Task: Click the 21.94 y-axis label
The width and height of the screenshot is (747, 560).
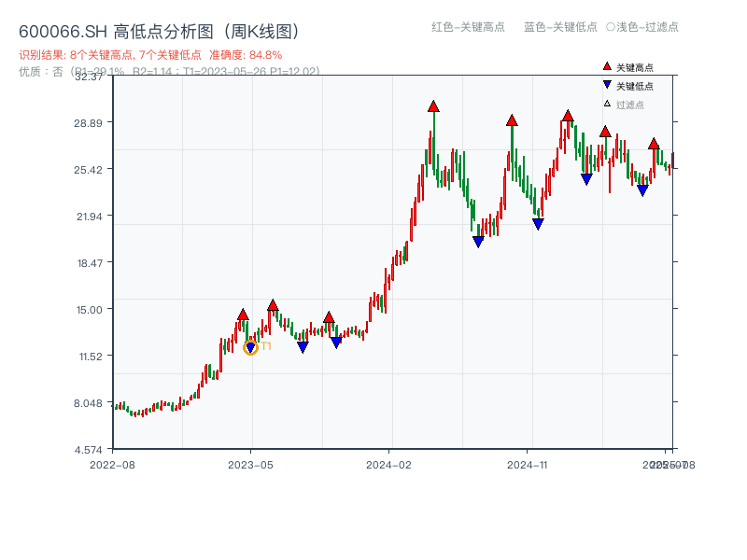Action: click(89, 217)
